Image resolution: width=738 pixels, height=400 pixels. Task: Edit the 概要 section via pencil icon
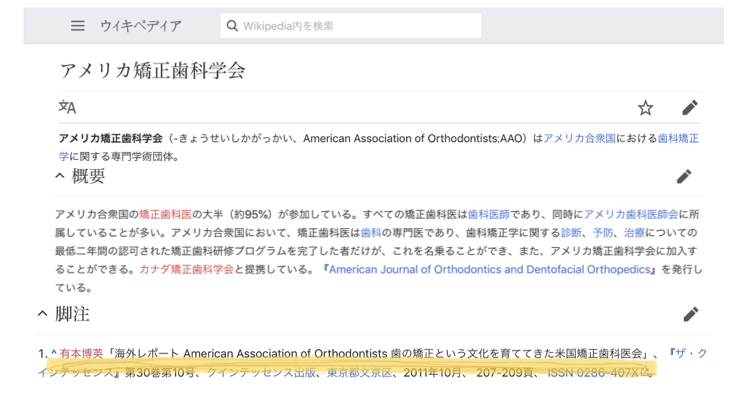tap(684, 176)
